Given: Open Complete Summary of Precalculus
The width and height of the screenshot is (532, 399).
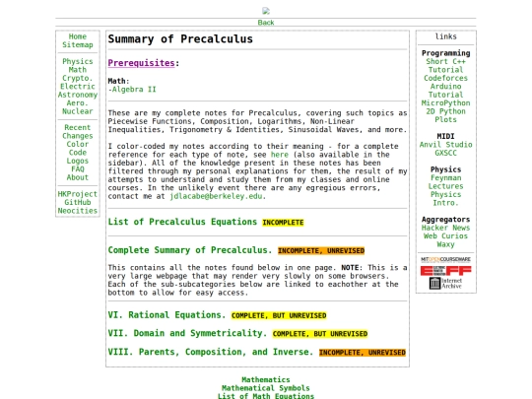Looking at the screenshot, I should click(190, 250).
